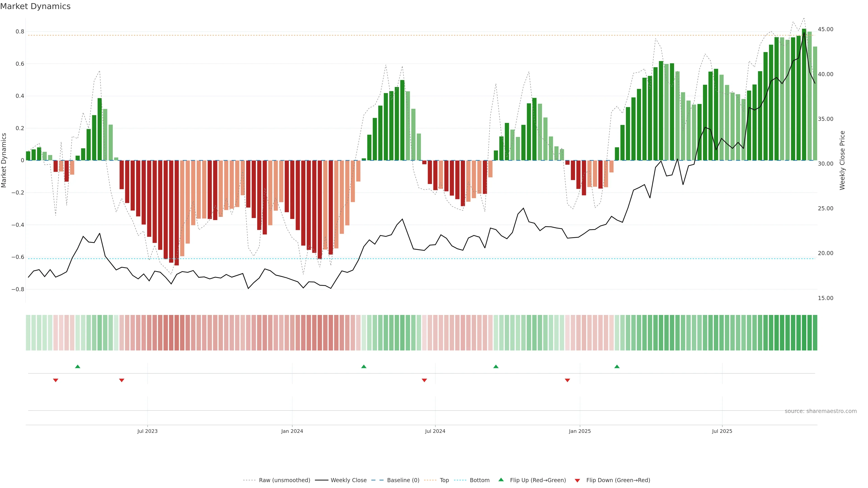This screenshot has height=488, width=868.
Task: Click the leftmost green Flip Up marker
Action: pos(78,366)
